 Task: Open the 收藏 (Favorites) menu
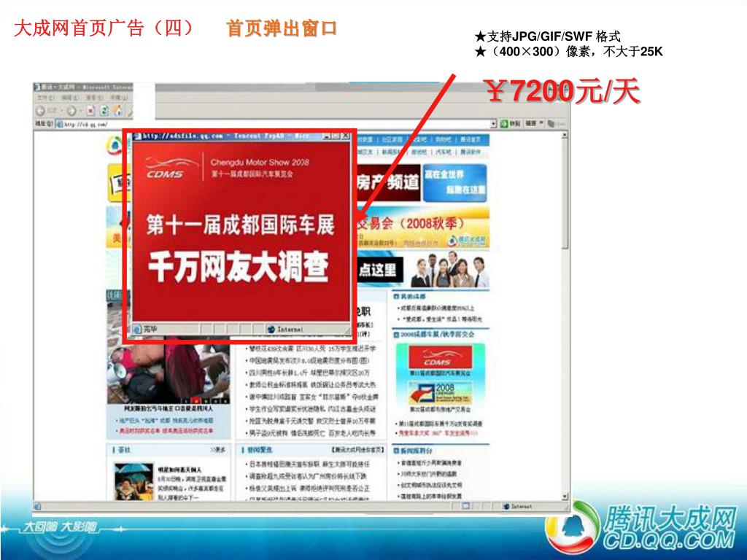click(x=118, y=98)
